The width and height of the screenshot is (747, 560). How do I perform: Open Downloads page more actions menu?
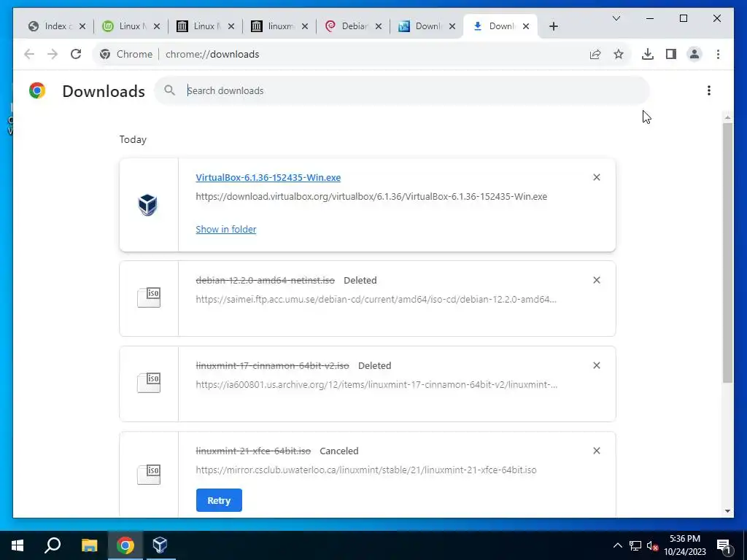[x=709, y=90]
